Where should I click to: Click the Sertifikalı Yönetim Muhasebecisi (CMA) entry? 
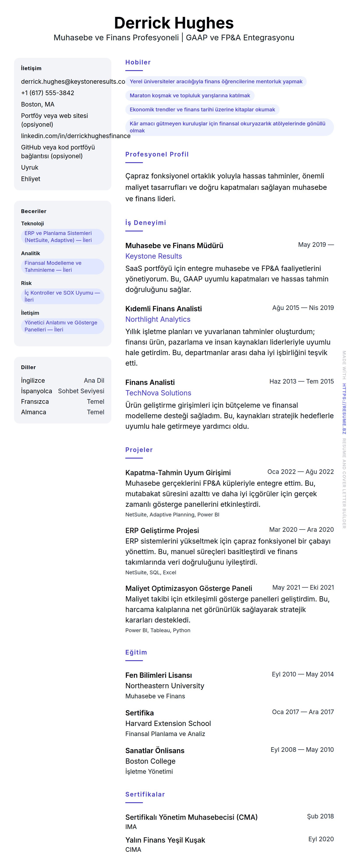(x=191, y=817)
